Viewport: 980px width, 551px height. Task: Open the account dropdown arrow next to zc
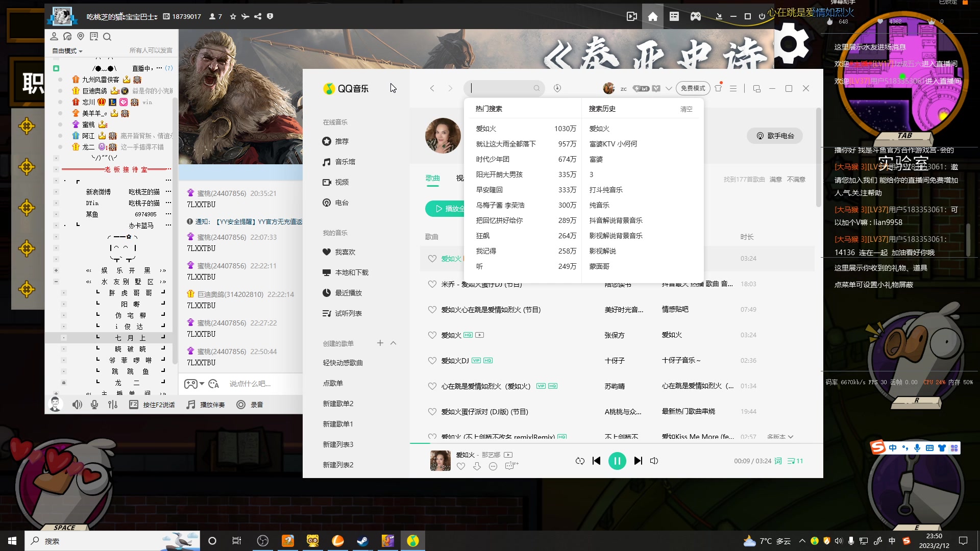click(x=669, y=88)
